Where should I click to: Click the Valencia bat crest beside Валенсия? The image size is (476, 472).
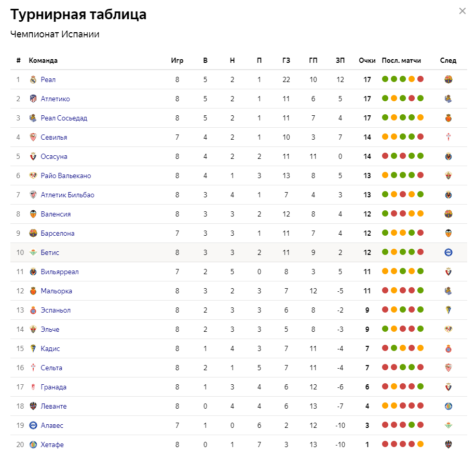[33, 214]
